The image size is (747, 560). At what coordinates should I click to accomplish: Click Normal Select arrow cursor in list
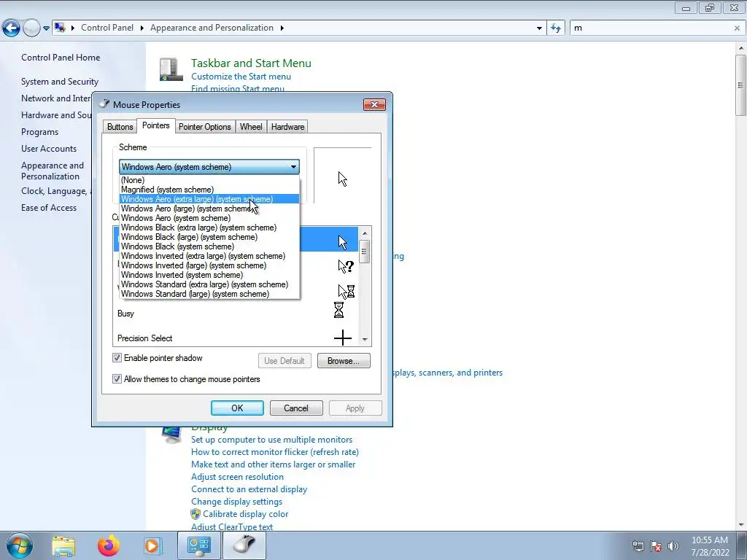click(x=343, y=242)
